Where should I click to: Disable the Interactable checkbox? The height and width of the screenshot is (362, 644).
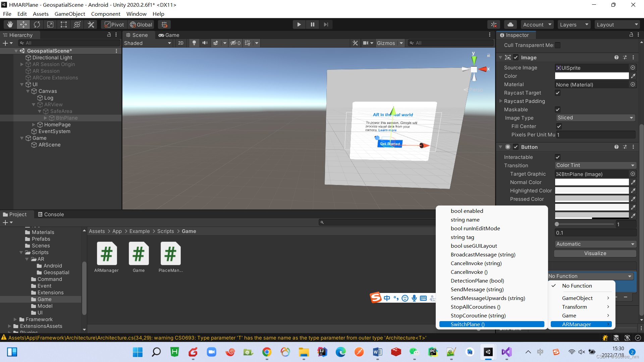tap(558, 157)
